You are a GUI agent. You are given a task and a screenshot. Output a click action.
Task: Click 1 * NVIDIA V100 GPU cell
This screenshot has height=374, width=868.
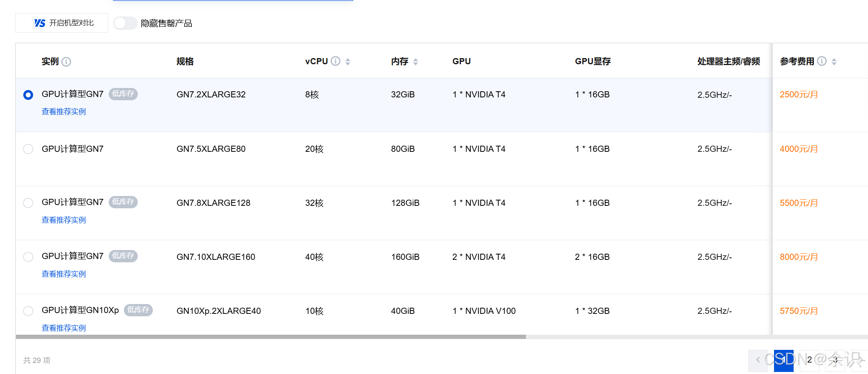[x=484, y=311]
